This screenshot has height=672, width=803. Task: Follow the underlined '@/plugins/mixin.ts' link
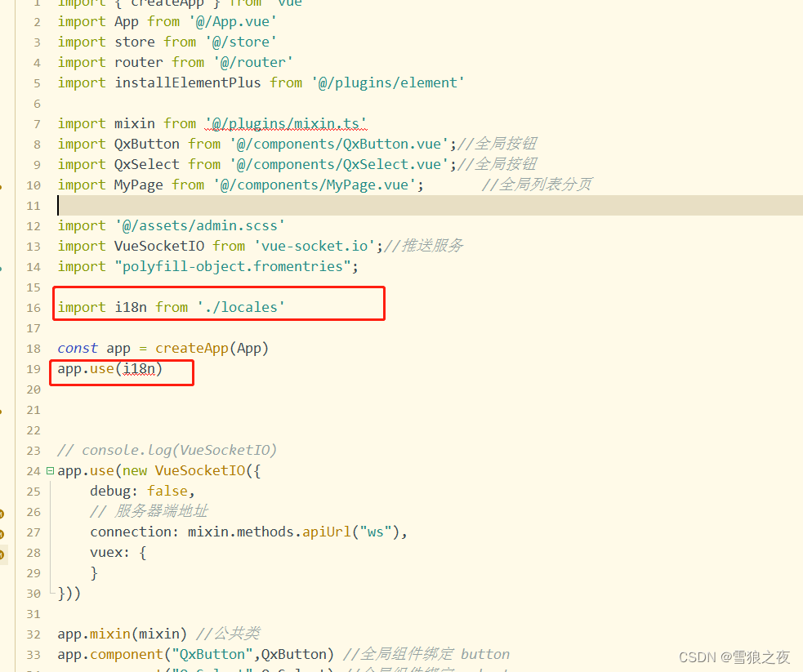click(x=285, y=122)
